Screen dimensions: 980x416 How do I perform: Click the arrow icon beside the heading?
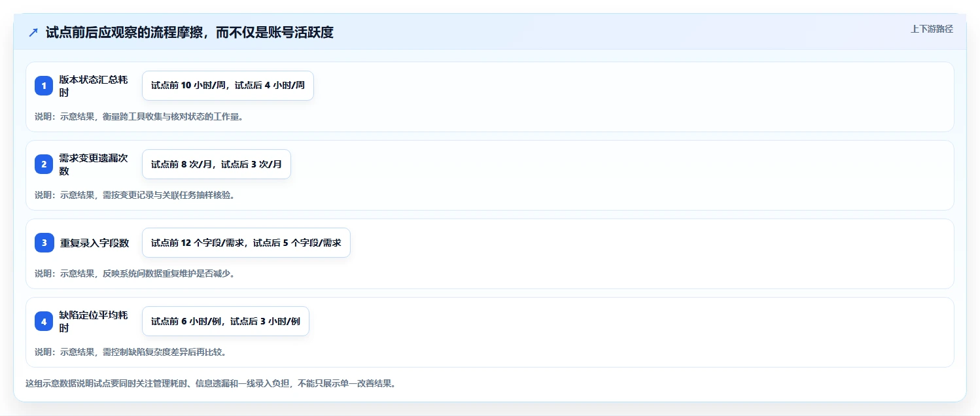(x=33, y=33)
